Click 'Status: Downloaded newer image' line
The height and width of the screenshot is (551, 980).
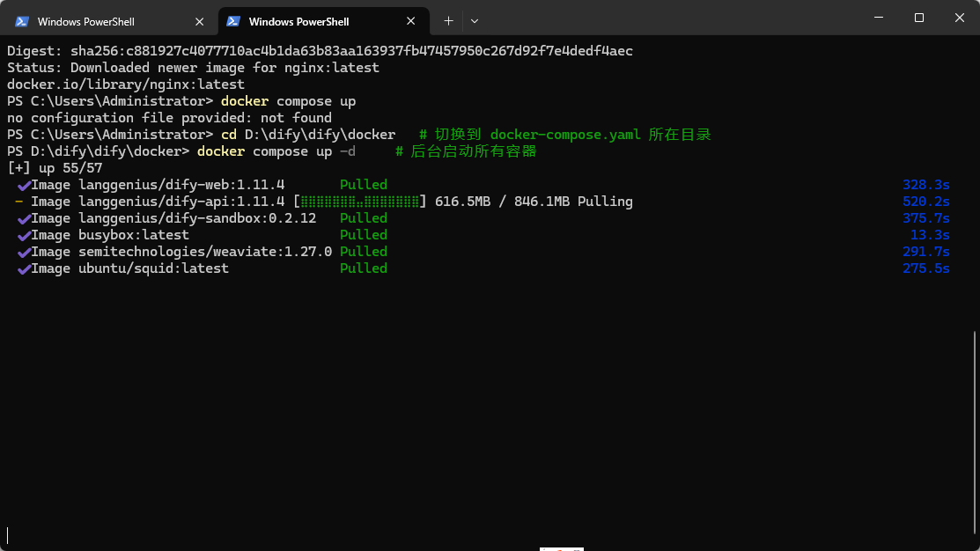pos(193,68)
